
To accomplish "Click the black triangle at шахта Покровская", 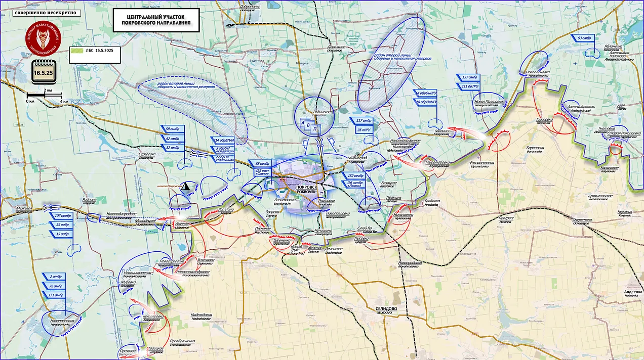I will click(x=186, y=187).
